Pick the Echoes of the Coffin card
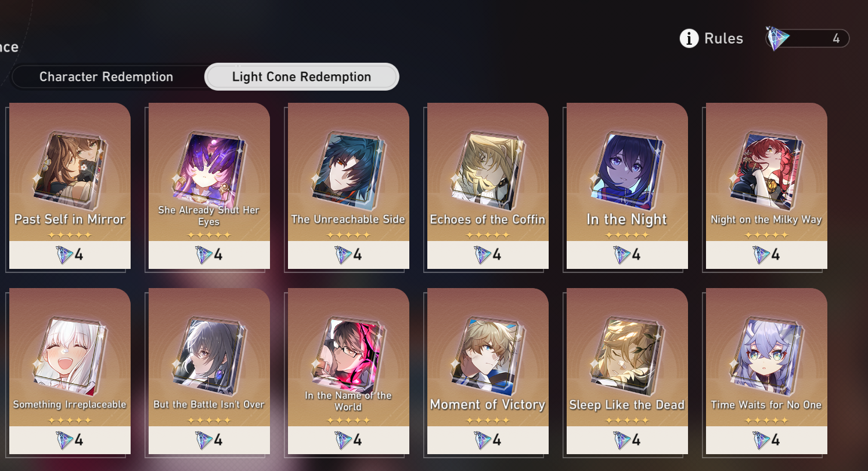 (488, 186)
